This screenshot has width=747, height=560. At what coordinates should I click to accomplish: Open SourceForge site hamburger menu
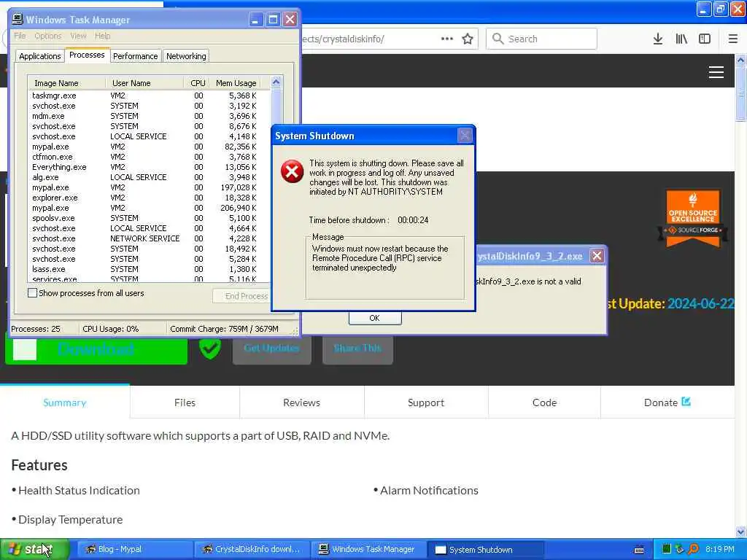click(x=716, y=72)
